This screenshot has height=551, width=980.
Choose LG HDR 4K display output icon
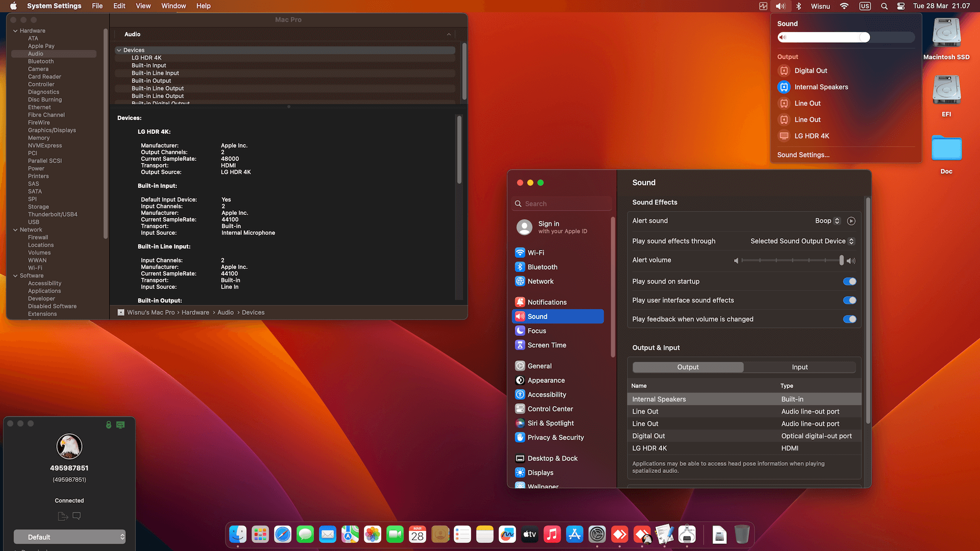[x=784, y=136]
